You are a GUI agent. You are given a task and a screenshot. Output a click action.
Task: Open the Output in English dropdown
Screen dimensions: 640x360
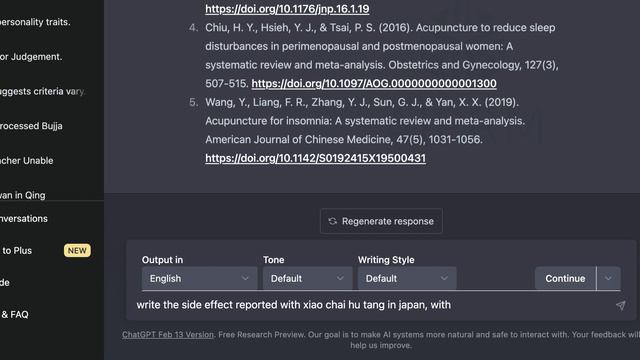coord(200,278)
